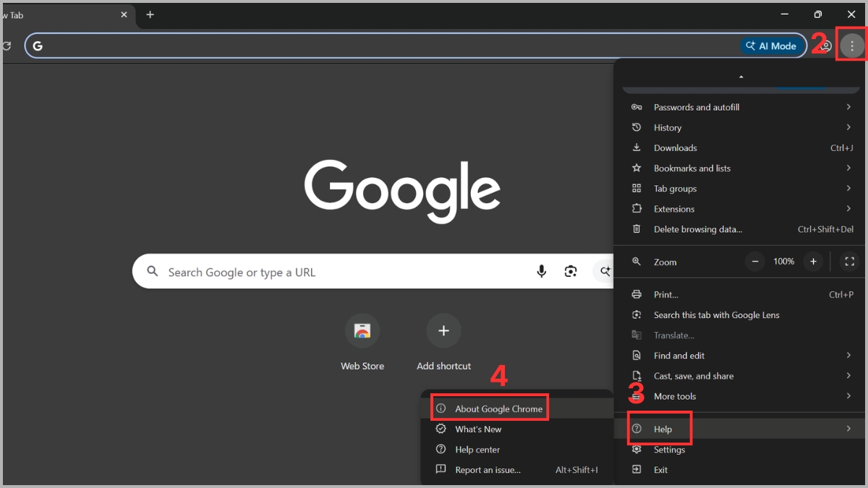The width and height of the screenshot is (868, 488).
Task: Increase zoom with the plus button
Action: click(x=813, y=261)
